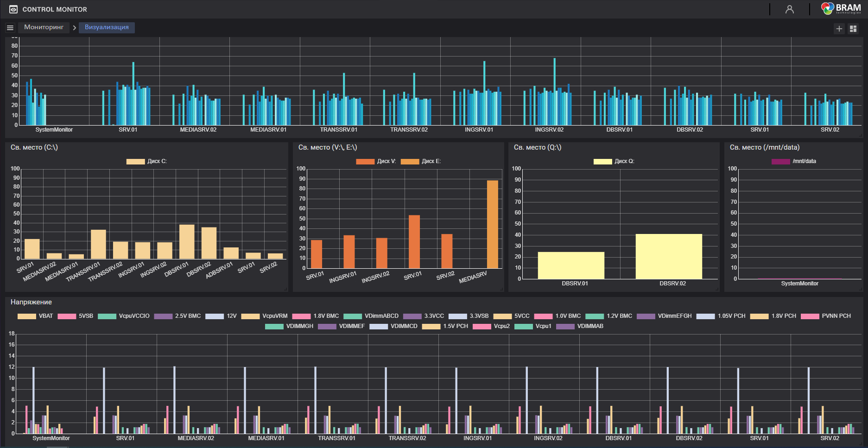
Task: Select the Визуализация tab
Action: [x=107, y=27]
